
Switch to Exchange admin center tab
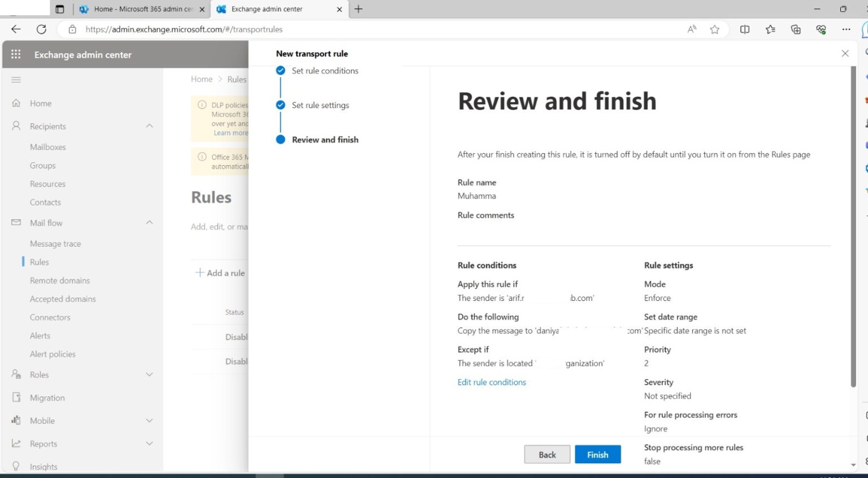pos(280,9)
